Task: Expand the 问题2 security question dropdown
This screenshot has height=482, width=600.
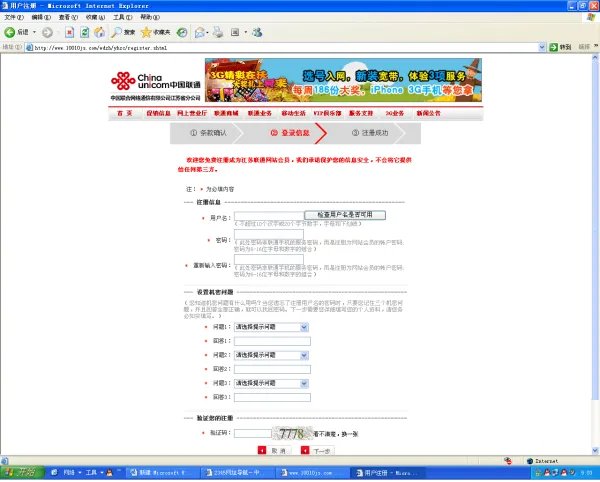Action: [304, 355]
